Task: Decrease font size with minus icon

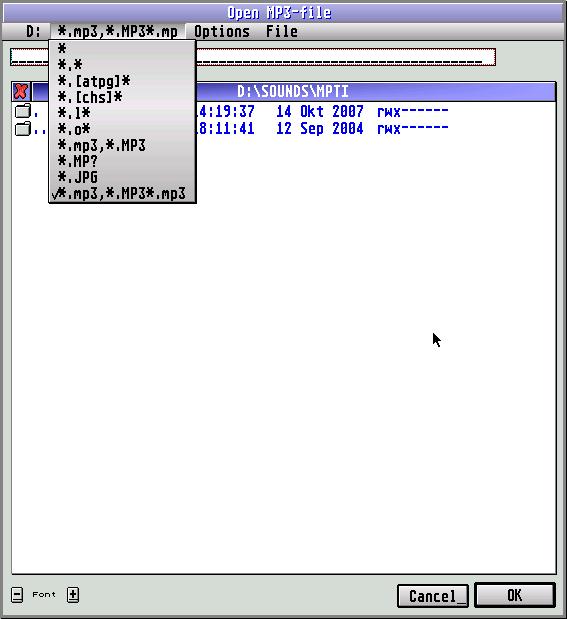Action: (x=17, y=595)
